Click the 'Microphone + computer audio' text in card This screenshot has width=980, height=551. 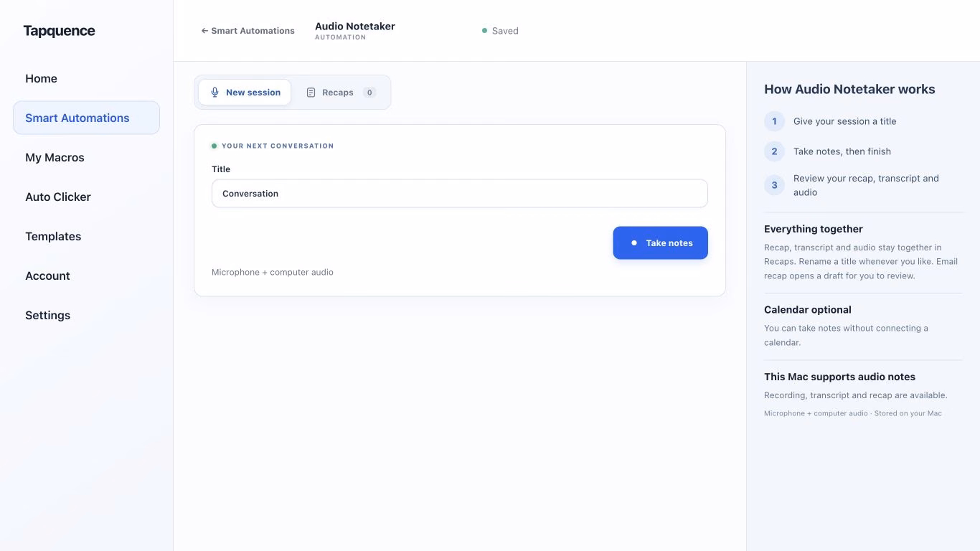273,273
